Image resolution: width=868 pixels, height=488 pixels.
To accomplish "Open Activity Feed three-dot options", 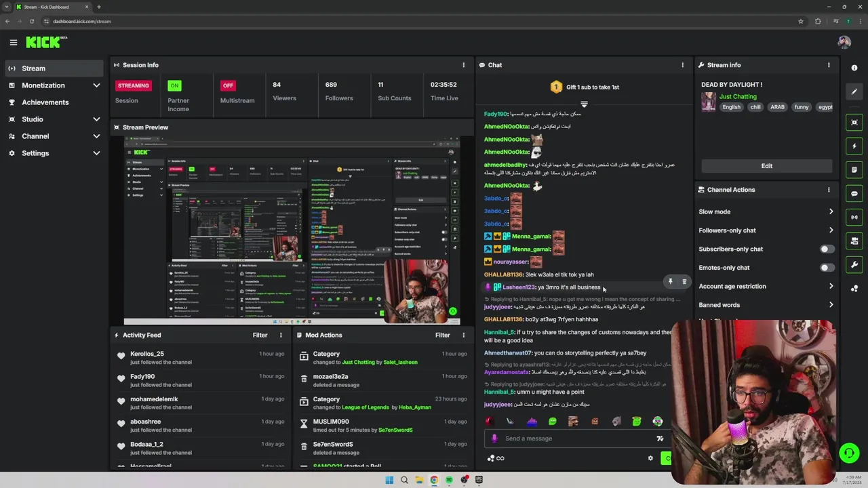I will [281, 335].
